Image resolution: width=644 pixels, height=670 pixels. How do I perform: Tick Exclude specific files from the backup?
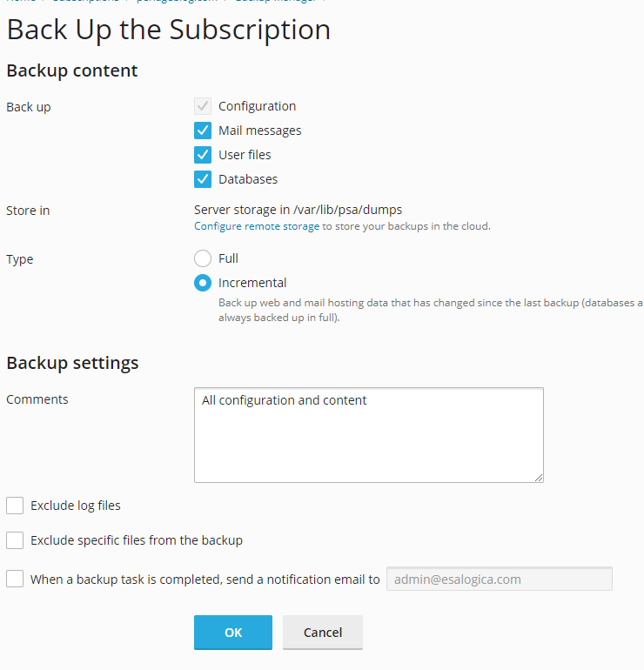tap(15, 540)
